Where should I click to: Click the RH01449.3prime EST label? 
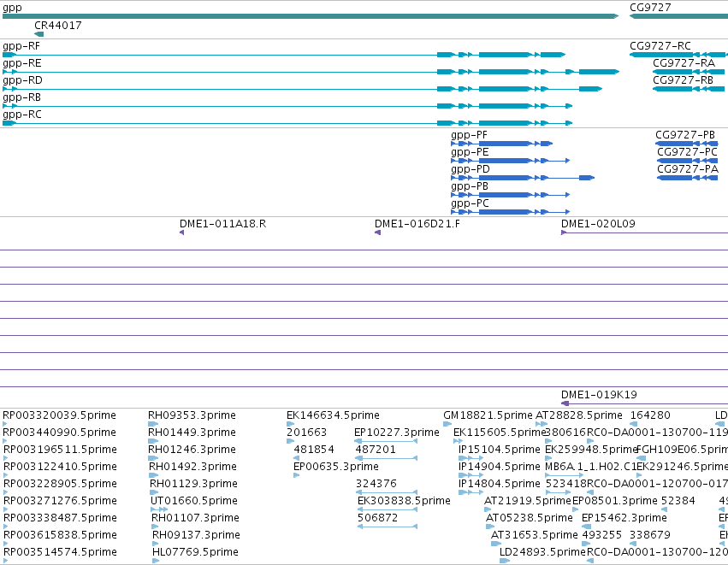[192, 433]
